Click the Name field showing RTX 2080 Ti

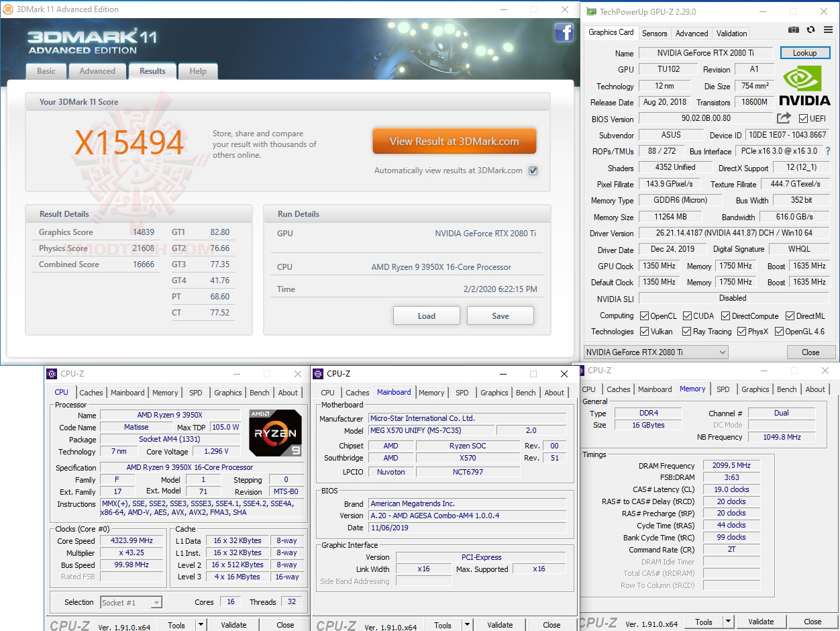pyautogui.click(x=706, y=52)
